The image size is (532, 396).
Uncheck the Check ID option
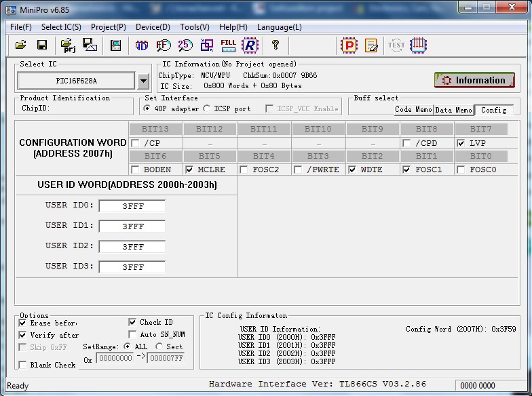pyautogui.click(x=132, y=322)
